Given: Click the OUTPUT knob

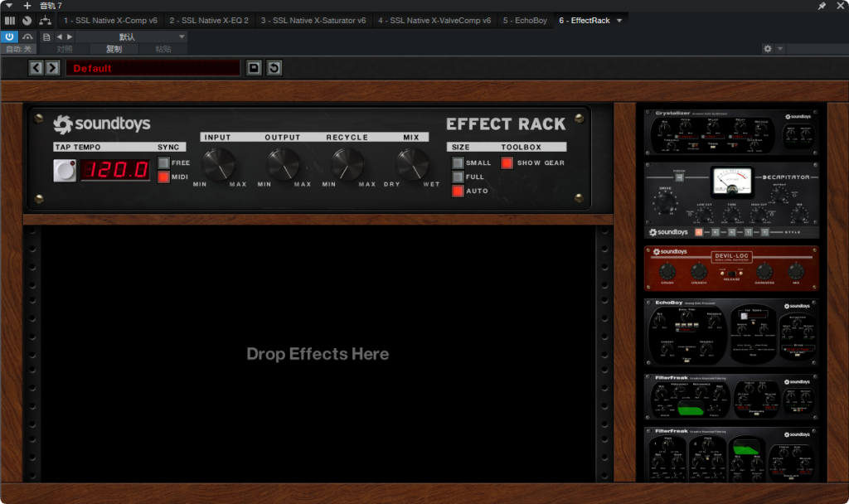Looking at the screenshot, I should click(x=284, y=164).
